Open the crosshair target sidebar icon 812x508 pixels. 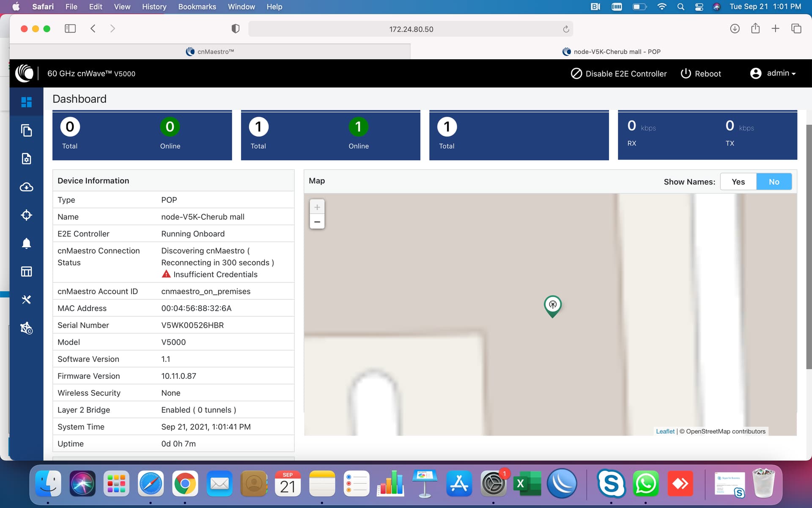[26, 215]
